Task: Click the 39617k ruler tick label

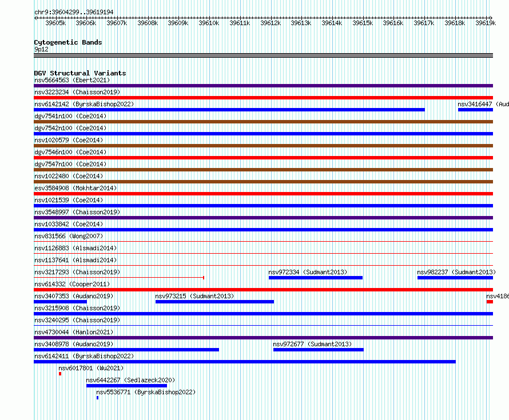Action: 424,23
